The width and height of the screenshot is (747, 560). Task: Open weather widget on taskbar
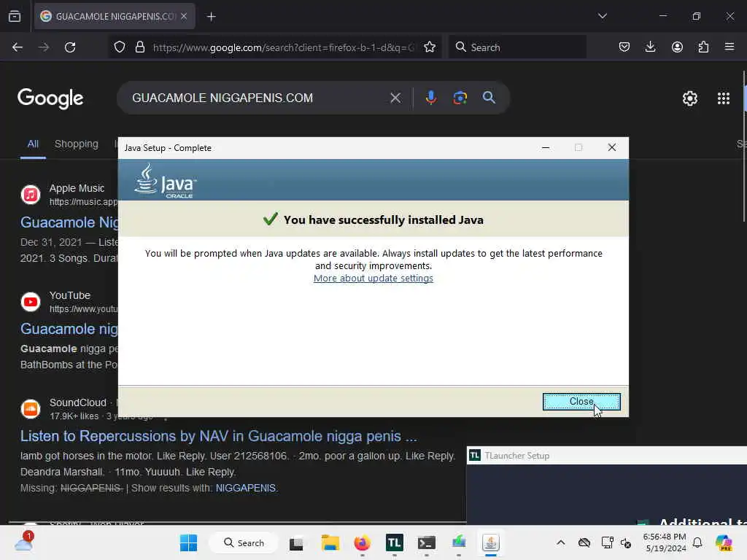click(24, 542)
